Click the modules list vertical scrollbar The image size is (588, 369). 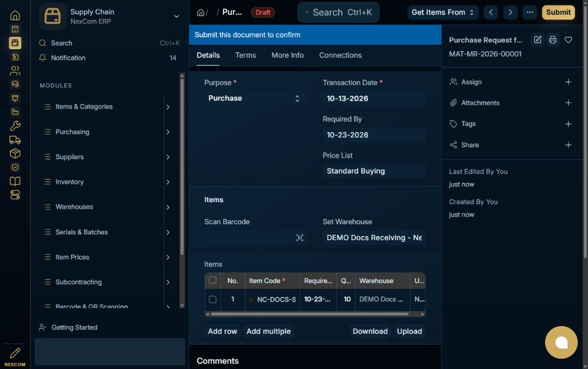click(182, 167)
